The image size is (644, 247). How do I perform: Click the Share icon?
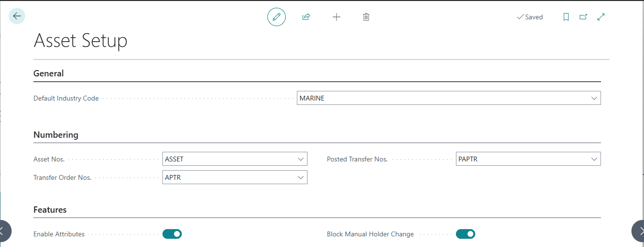pos(306,17)
